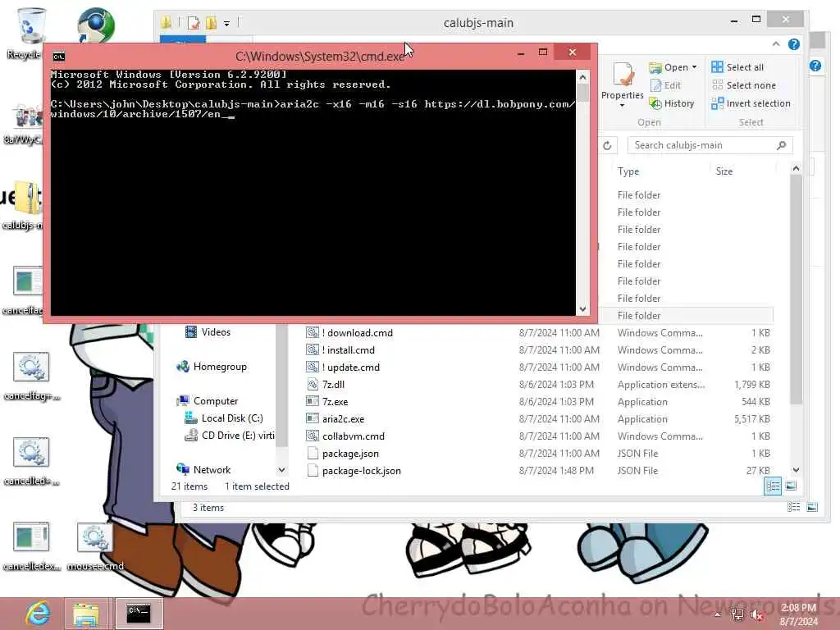Open mousee.cmd on the desktop
The width and height of the screenshot is (840, 630).
click(95, 547)
